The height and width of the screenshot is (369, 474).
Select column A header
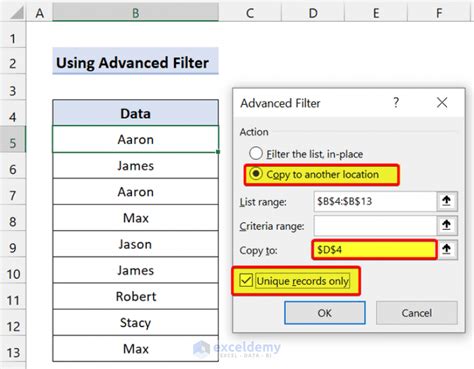coord(40,13)
